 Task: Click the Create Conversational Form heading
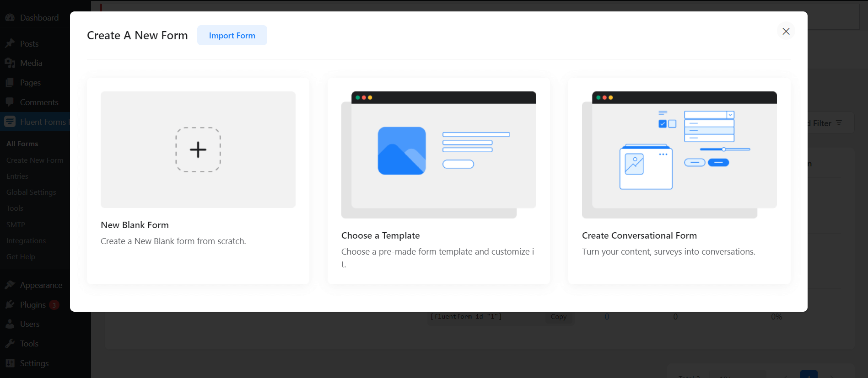click(639, 235)
